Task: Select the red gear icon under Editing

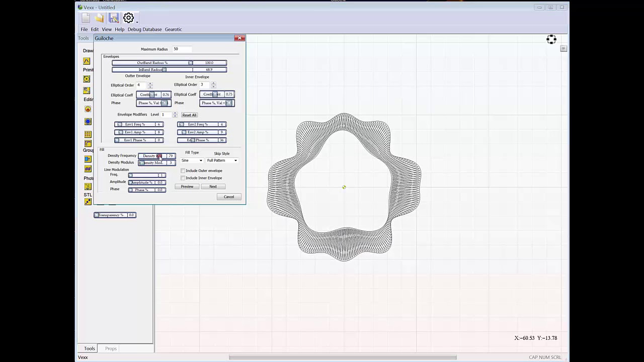Action: pyautogui.click(x=88, y=109)
